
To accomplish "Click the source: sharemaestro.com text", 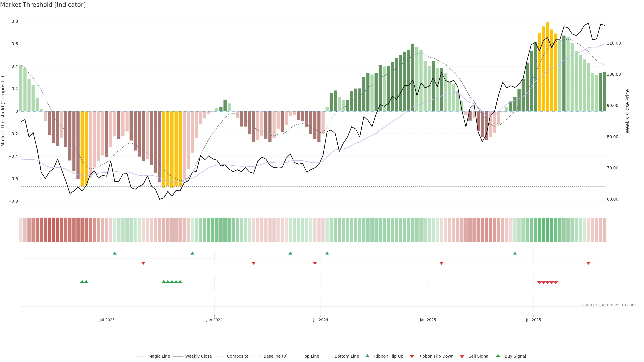I will pyautogui.click(x=609, y=305).
